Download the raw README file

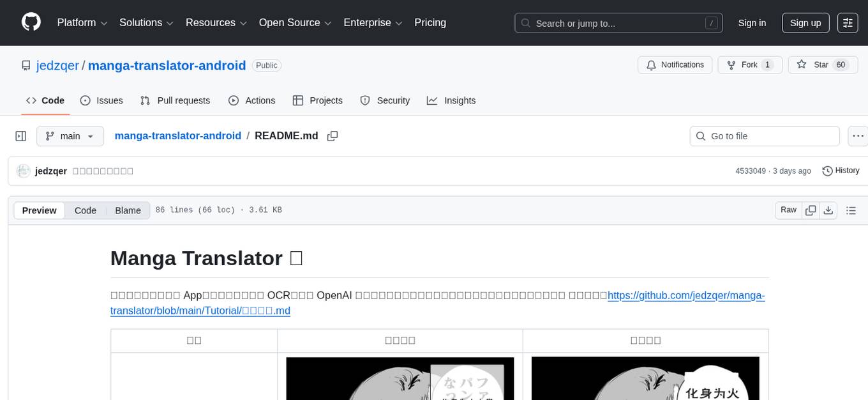828,210
